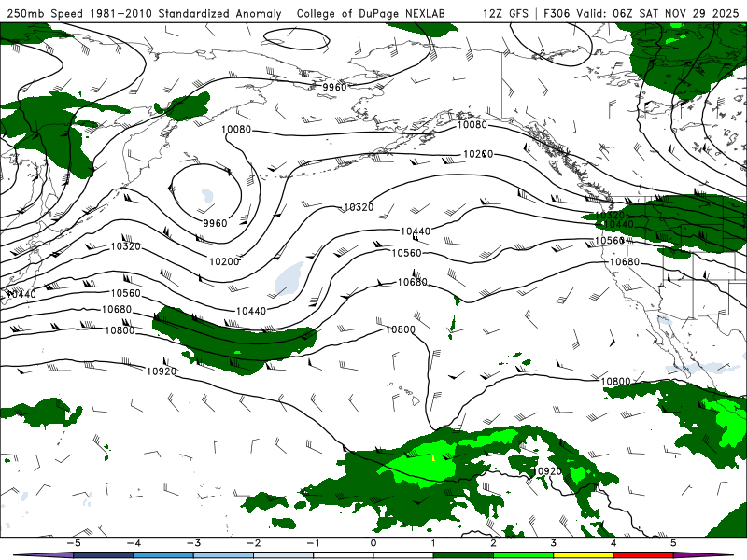Viewport: 747px width, 560px height.
Task: Select the red 4-to-5 legend color segment
Action: (x=643, y=555)
